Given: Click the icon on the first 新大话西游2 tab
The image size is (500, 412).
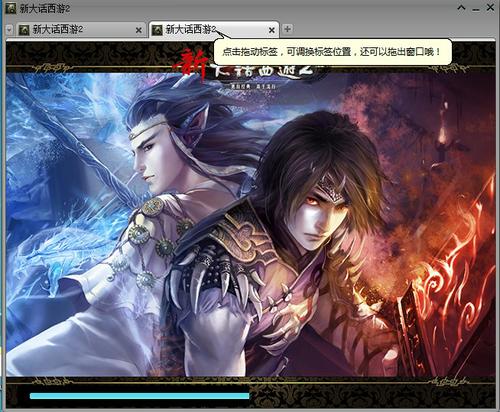Looking at the screenshot, I should point(24,30).
